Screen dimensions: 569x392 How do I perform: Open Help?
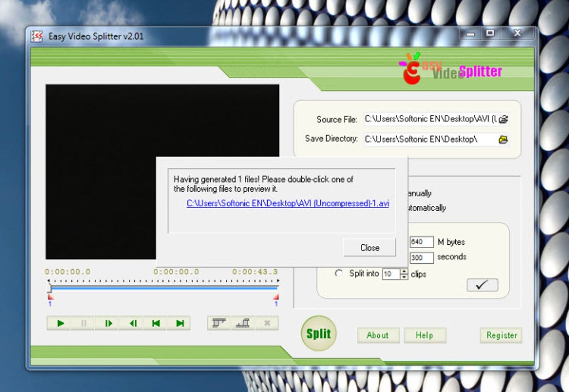425,335
